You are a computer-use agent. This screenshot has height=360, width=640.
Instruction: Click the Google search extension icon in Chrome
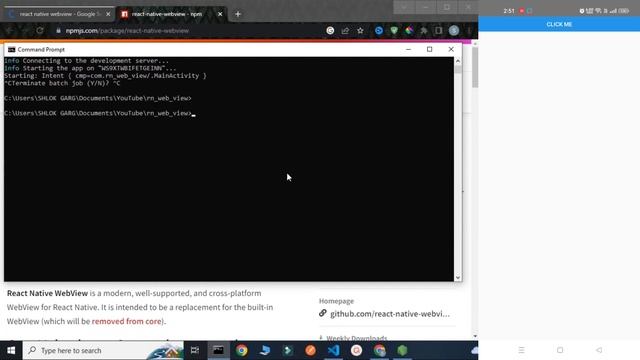click(330, 31)
